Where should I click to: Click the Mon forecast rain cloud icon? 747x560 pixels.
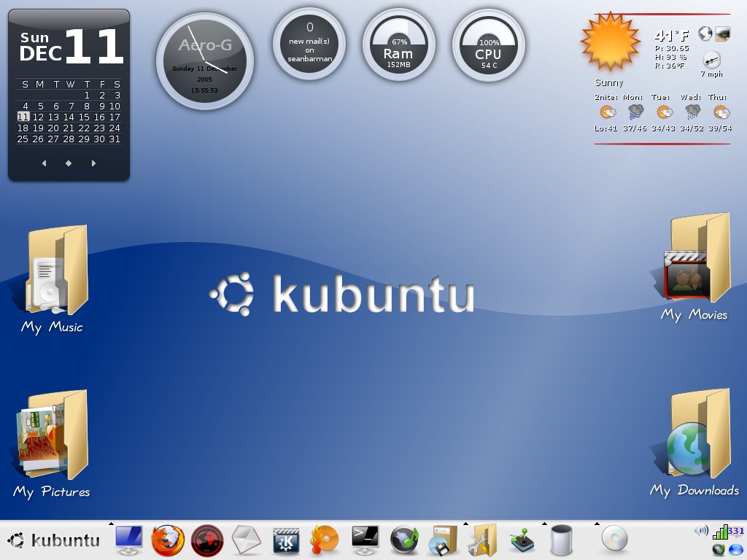[635, 112]
